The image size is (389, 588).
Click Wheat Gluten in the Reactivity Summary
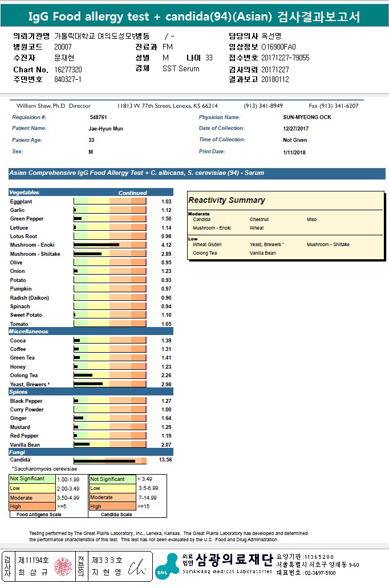click(207, 244)
